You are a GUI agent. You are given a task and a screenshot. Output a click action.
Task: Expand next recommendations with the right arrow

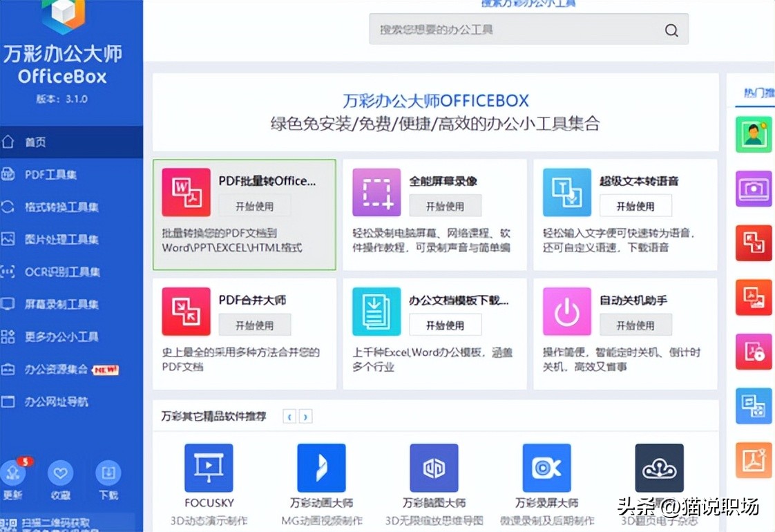(x=307, y=416)
